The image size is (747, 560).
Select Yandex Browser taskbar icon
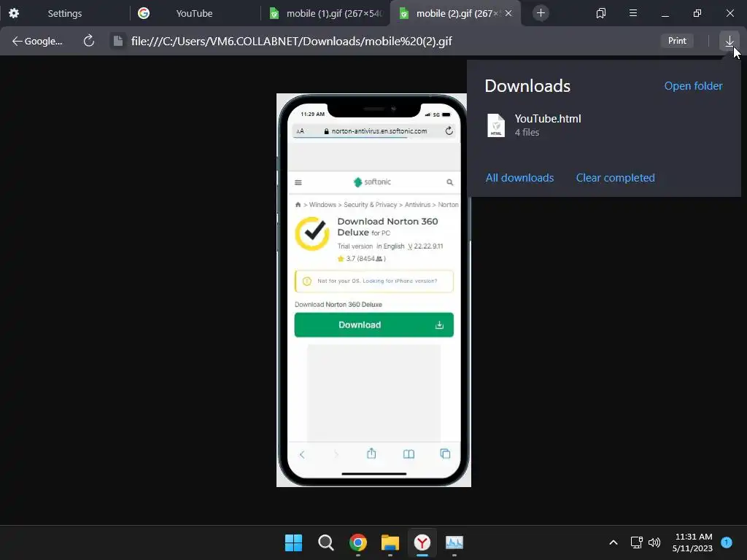(422, 542)
